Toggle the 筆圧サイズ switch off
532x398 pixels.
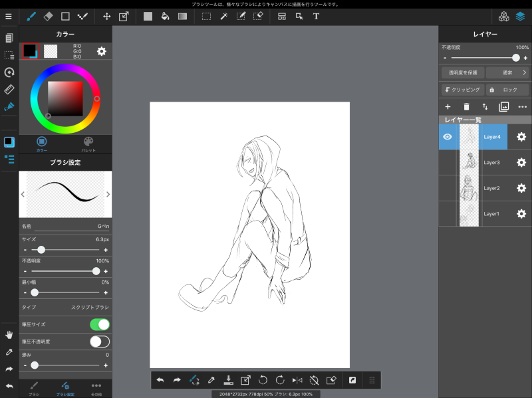pyautogui.click(x=99, y=324)
